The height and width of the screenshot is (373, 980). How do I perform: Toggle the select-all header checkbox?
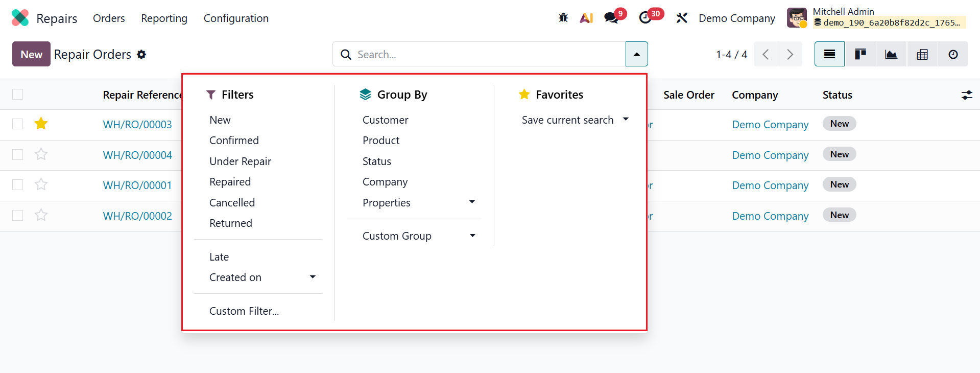18,95
